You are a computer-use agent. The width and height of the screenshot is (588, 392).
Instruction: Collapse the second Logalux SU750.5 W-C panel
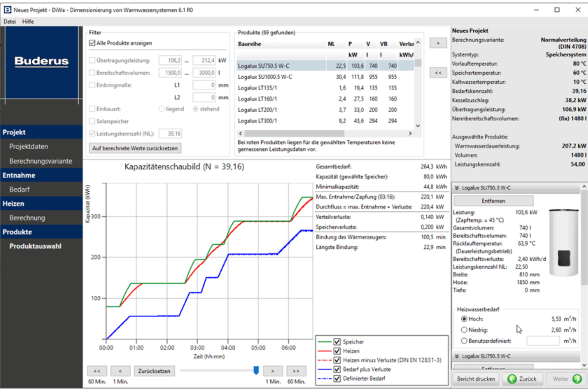457,356
